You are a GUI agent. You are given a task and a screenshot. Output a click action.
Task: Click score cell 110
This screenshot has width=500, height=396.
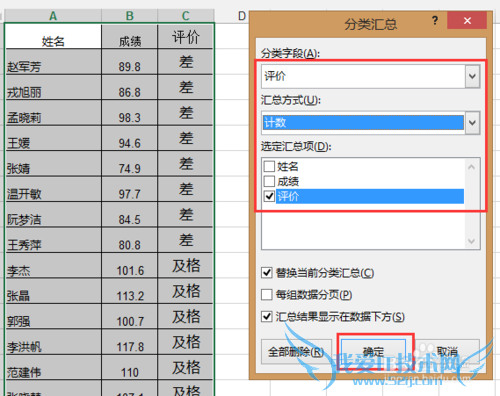pos(130,367)
